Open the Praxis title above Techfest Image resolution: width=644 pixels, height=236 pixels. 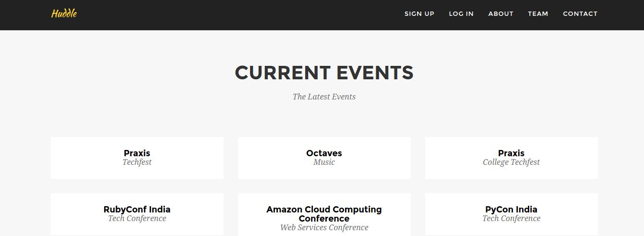pyautogui.click(x=137, y=153)
